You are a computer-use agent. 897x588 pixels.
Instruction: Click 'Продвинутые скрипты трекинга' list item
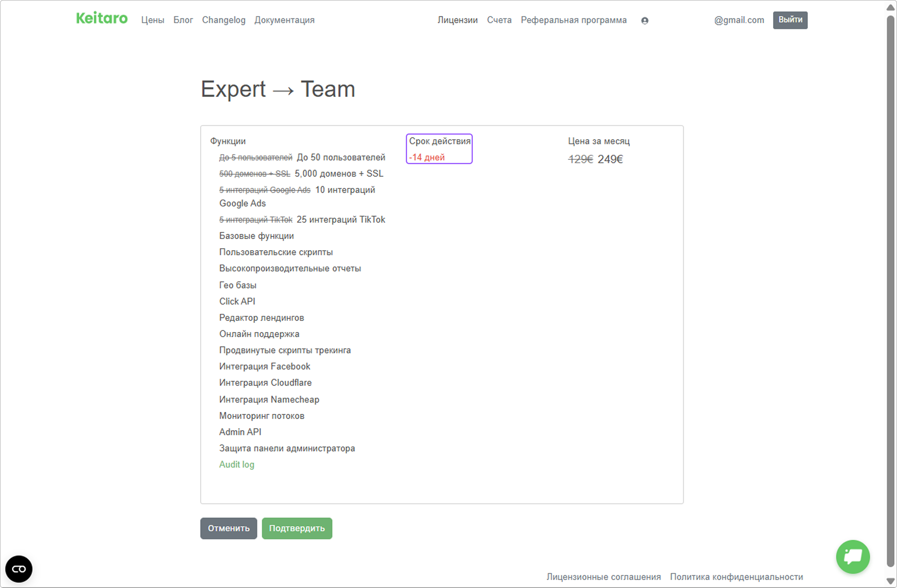285,350
